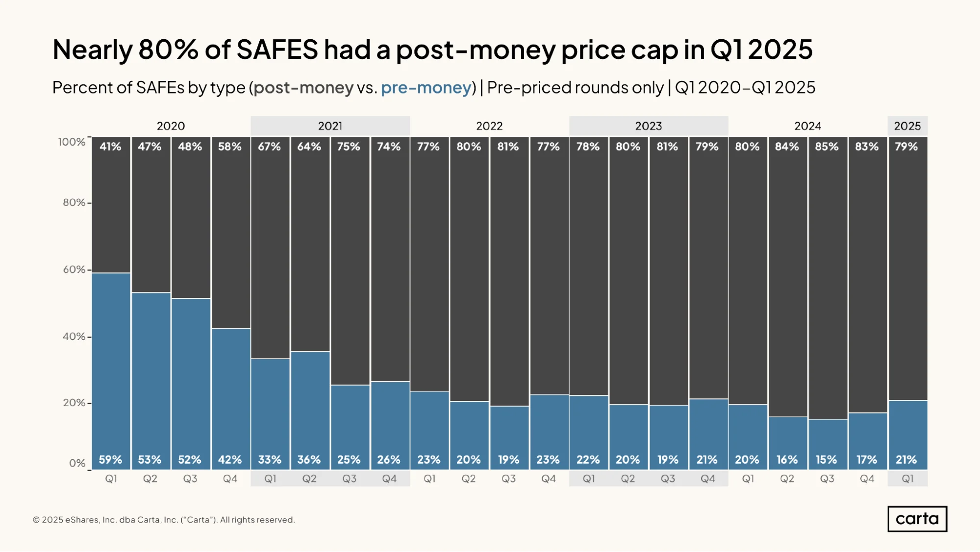980x552 pixels.
Task: Click the 2020 year label
Action: point(171,126)
